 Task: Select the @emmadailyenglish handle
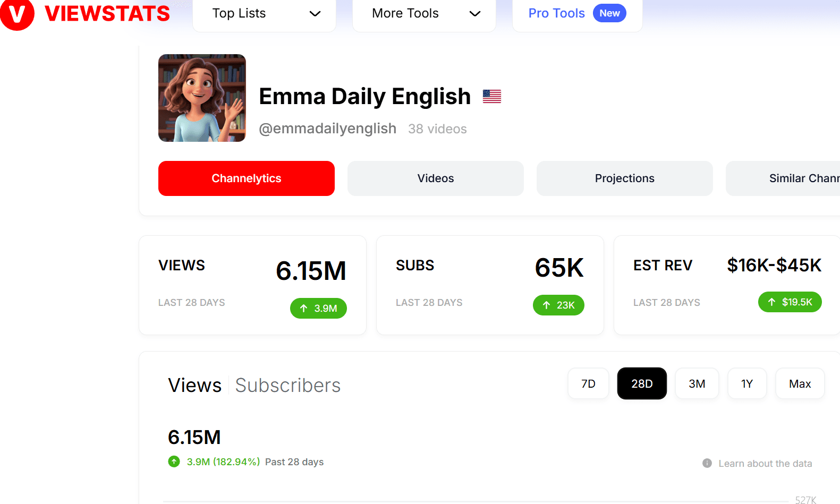(x=327, y=129)
